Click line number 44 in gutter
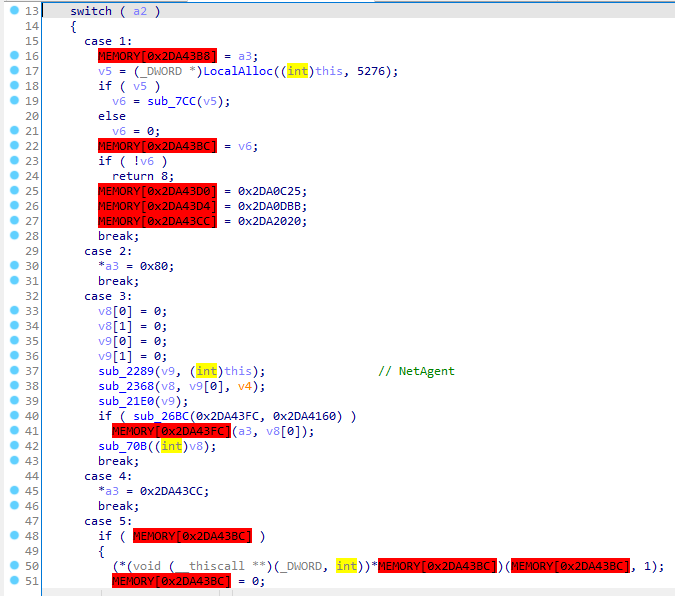Image resolution: width=675 pixels, height=596 pixels. pos(32,476)
